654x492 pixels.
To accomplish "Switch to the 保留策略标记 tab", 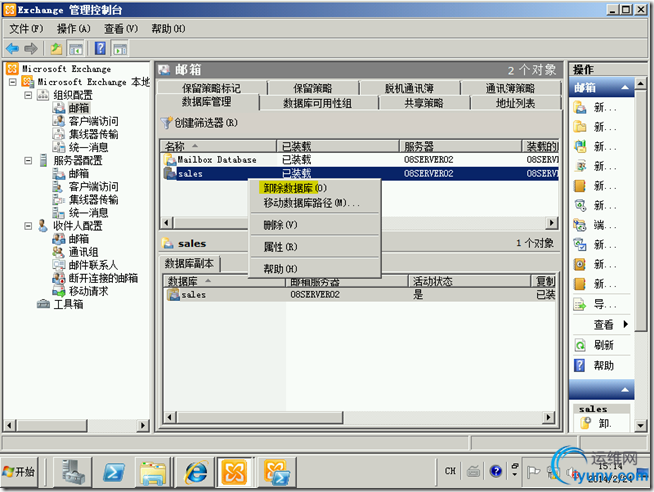I will (x=211, y=88).
